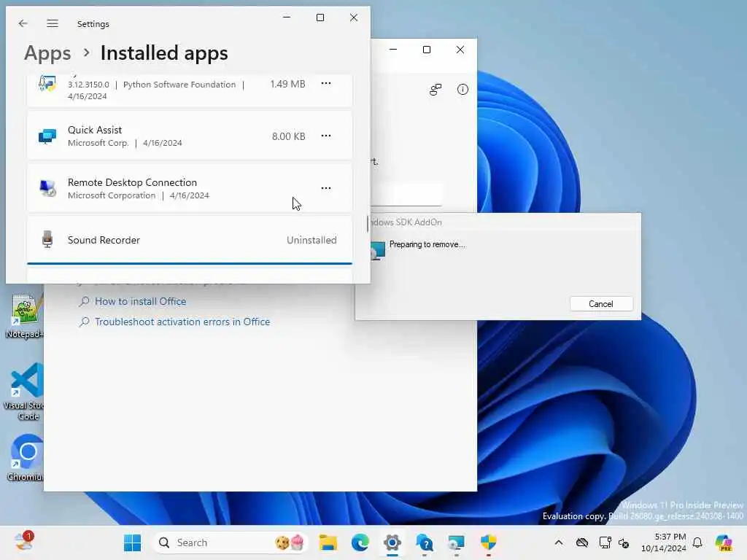The height and width of the screenshot is (560, 747).
Task: Open more options for Remote Desktop Connection
Action: [326, 188]
